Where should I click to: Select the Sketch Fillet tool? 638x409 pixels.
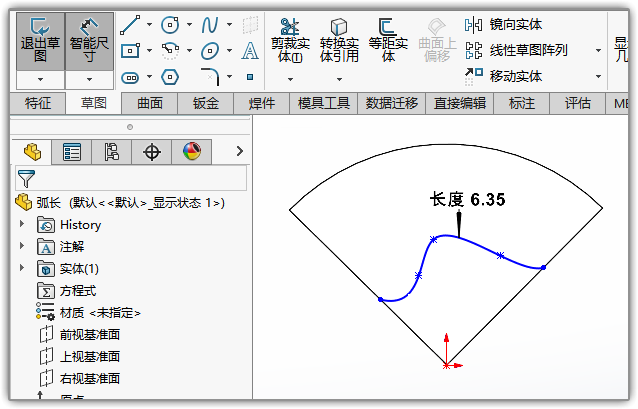tap(210, 77)
